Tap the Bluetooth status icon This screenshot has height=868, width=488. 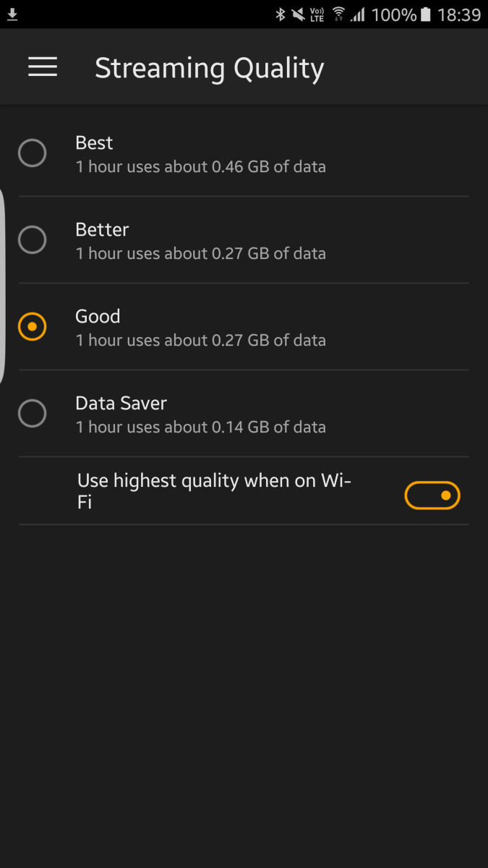[281, 14]
